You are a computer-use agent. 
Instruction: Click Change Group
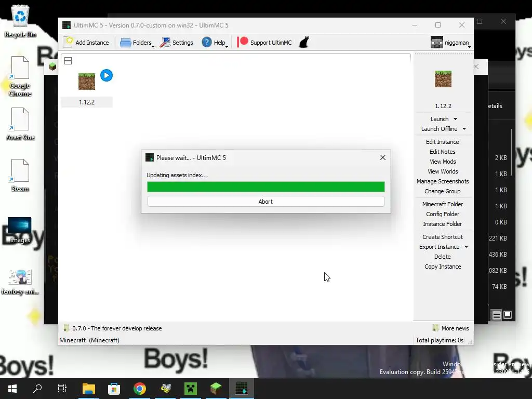point(443,191)
